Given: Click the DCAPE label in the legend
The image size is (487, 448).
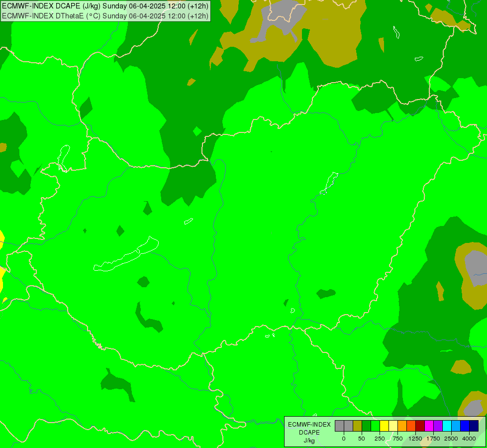Looking at the screenshot, I should pyautogui.click(x=309, y=433).
